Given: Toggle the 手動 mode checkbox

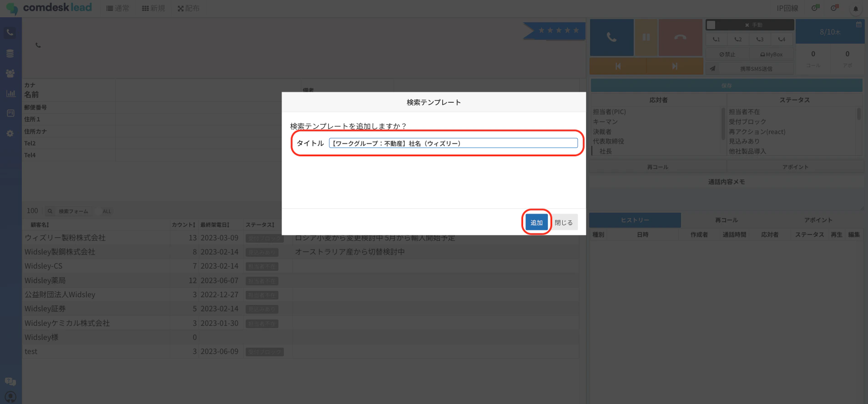Looking at the screenshot, I should click(712, 25).
